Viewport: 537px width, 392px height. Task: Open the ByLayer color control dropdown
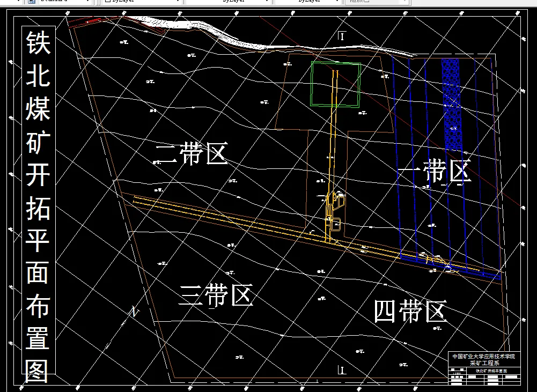pyautogui.click(x=176, y=2)
